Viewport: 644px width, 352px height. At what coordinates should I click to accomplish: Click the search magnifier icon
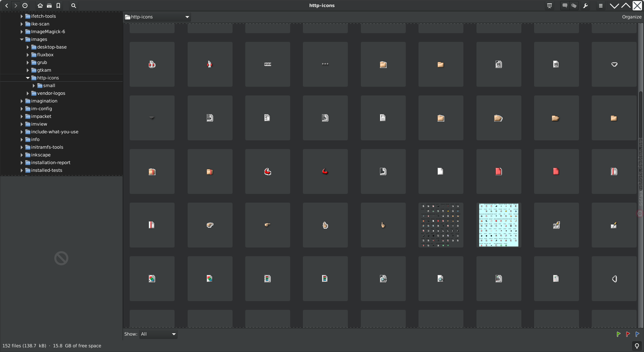pyautogui.click(x=74, y=6)
